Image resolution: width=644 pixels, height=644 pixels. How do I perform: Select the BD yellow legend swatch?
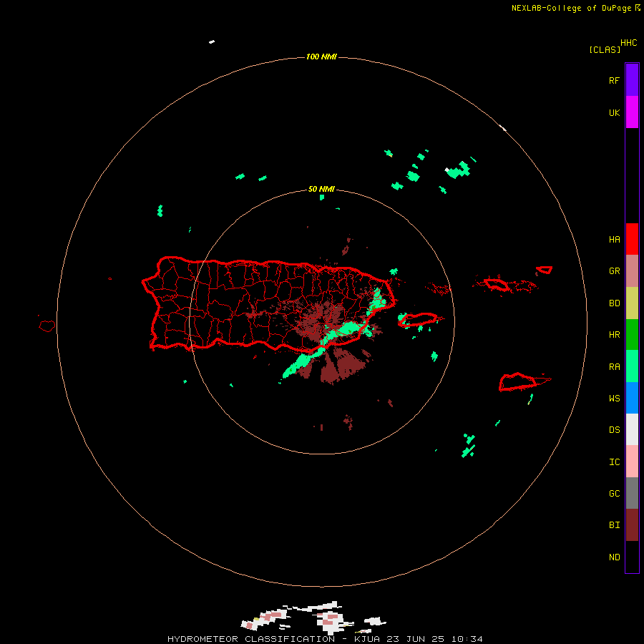(x=632, y=303)
